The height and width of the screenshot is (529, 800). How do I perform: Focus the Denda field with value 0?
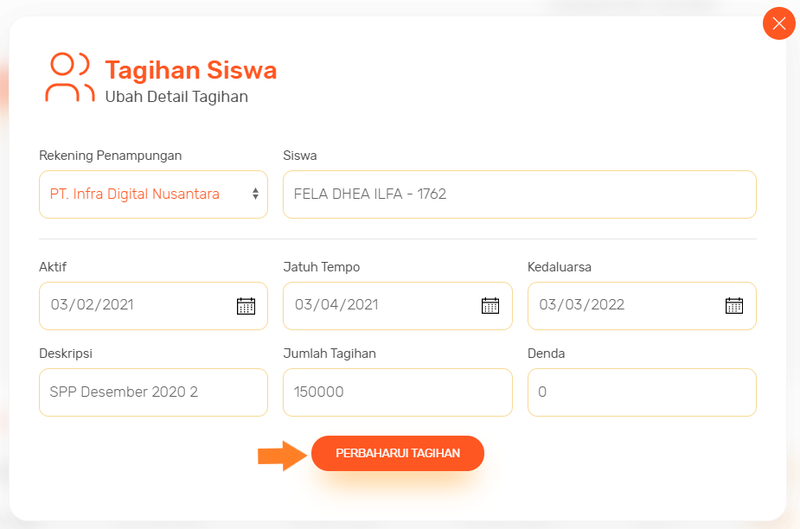point(642,392)
